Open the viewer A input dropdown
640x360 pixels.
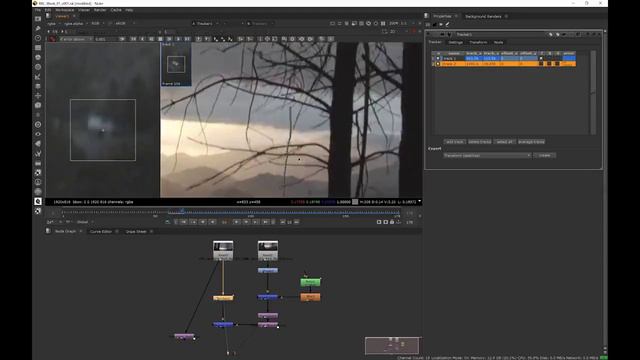pos(205,24)
